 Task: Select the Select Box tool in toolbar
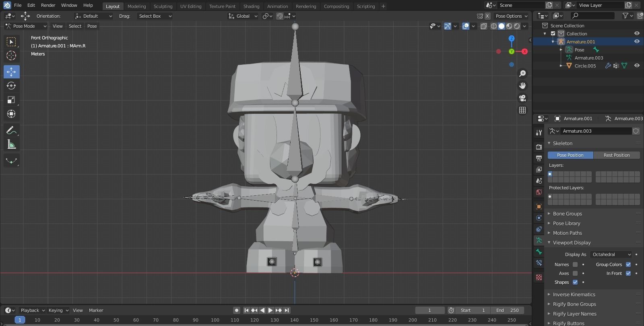[x=11, y=42]
